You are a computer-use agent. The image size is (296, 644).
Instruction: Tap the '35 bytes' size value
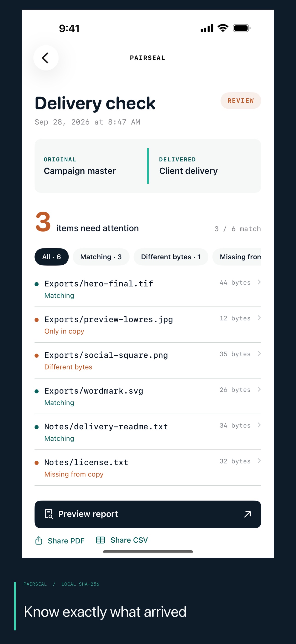pyautogui.click(x=235, y=354)
